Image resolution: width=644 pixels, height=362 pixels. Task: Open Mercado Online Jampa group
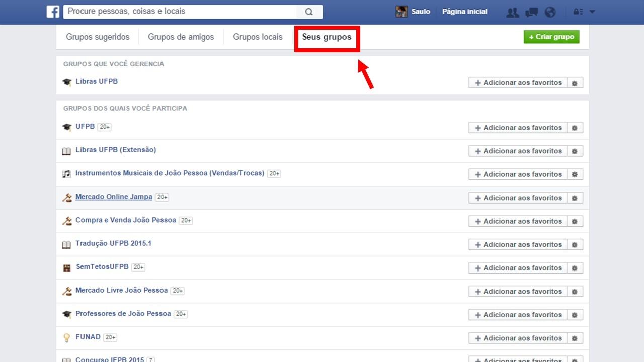[114, 197]
